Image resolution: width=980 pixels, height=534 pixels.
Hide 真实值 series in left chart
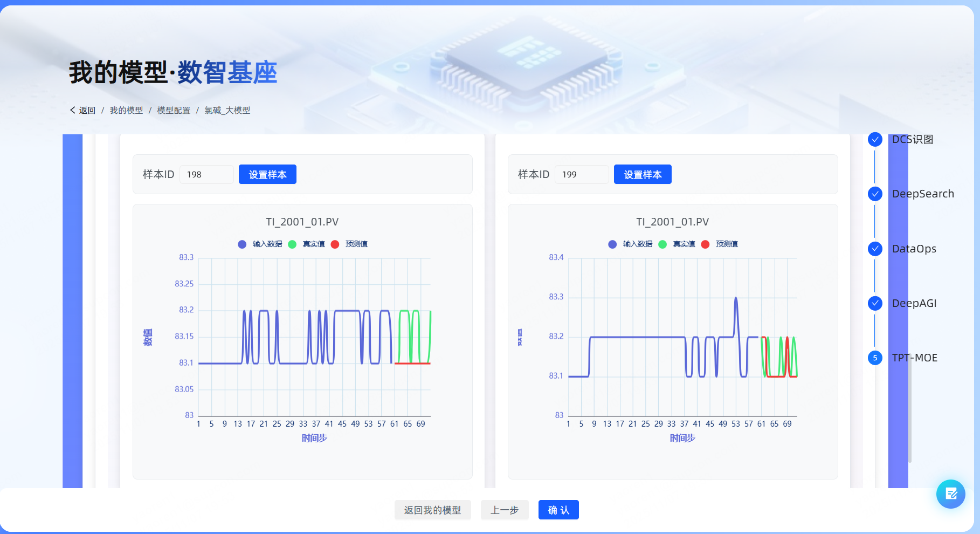point(307,244)
